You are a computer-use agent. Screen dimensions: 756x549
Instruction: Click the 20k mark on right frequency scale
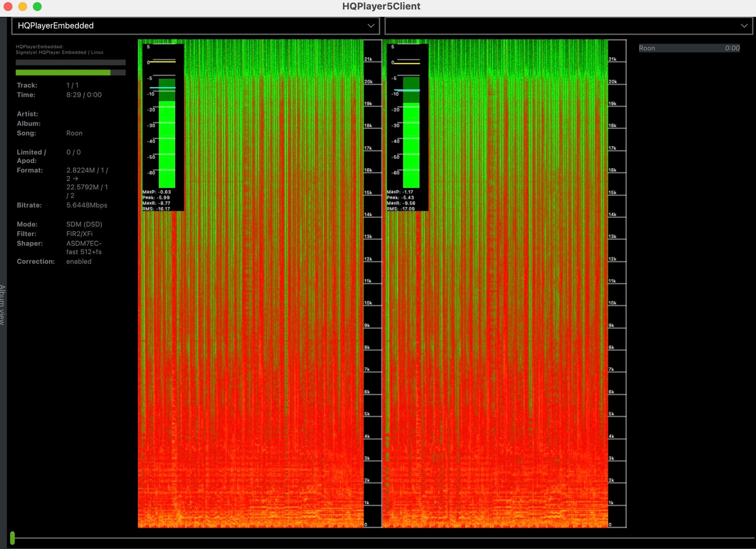pyautogui.click(x=613, y=82)
